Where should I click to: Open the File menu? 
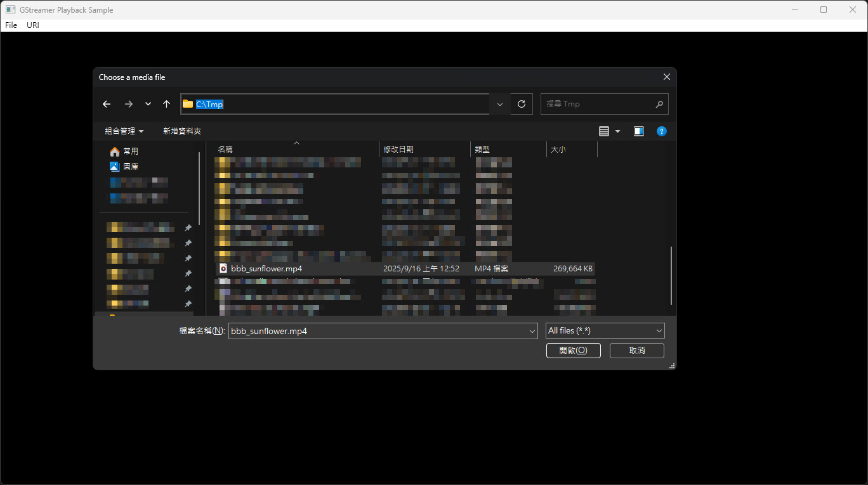click(11, 25)
